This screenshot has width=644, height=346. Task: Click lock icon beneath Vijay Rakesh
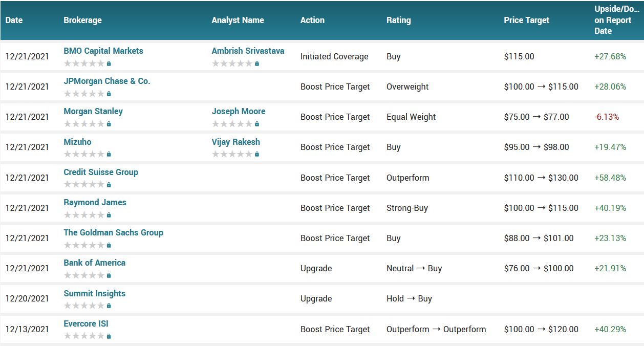(x=257, y=154)
